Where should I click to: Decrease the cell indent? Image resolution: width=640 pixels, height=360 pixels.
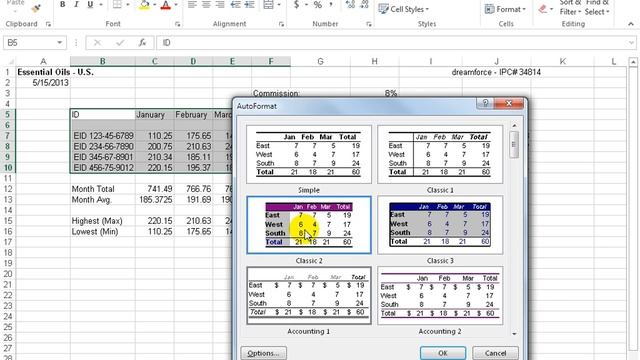(236, 4)
